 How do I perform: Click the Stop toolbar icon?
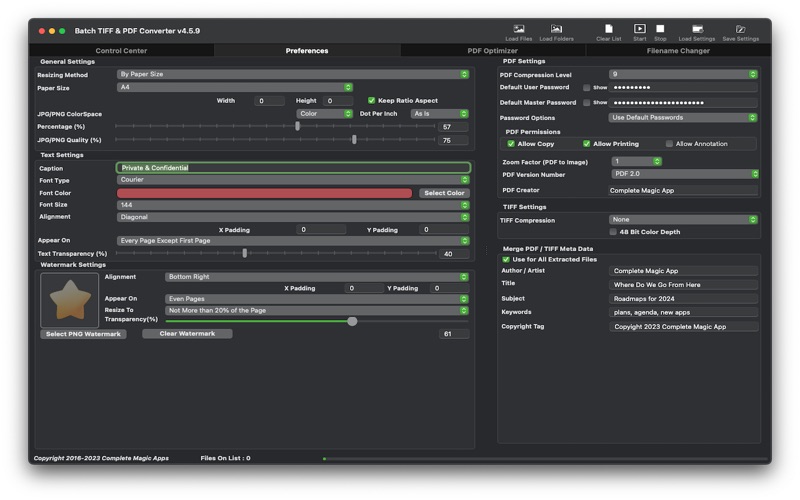pyautogui.click(x=660, y=29)
